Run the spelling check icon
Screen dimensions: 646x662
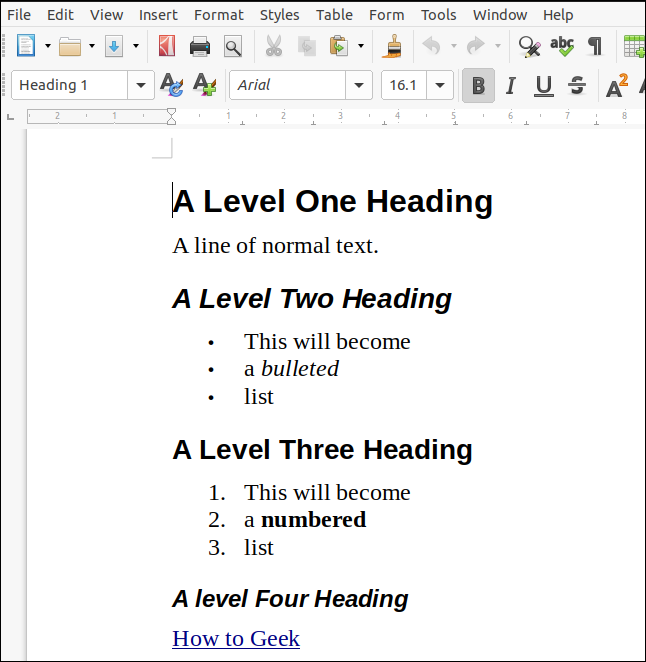(x=562, y=46)
